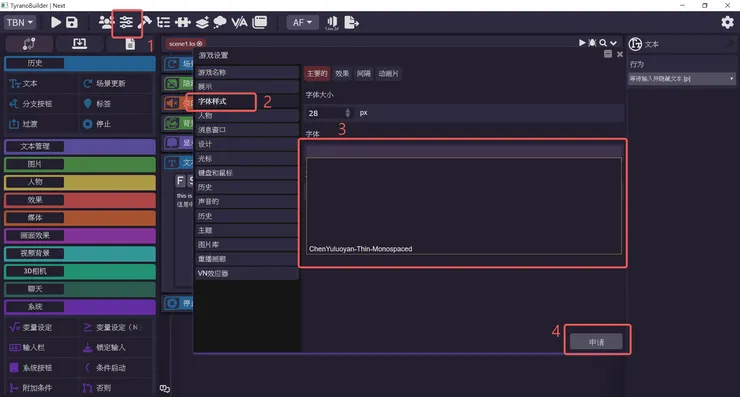Click the hammer tool icon in toolbar
Image resolution: width=740 pixels, height=397 pixels.
pos(146,22)
